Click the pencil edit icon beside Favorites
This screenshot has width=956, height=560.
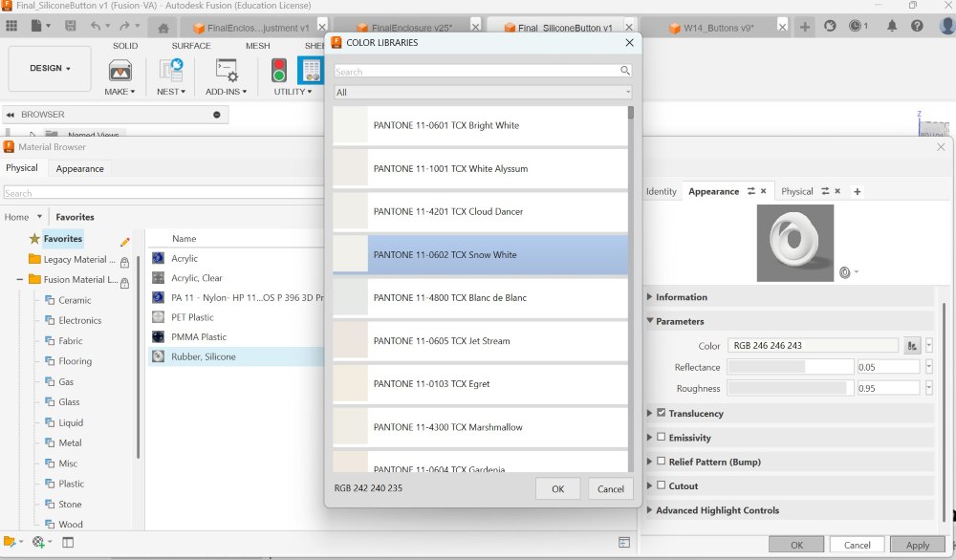point(125,242)
